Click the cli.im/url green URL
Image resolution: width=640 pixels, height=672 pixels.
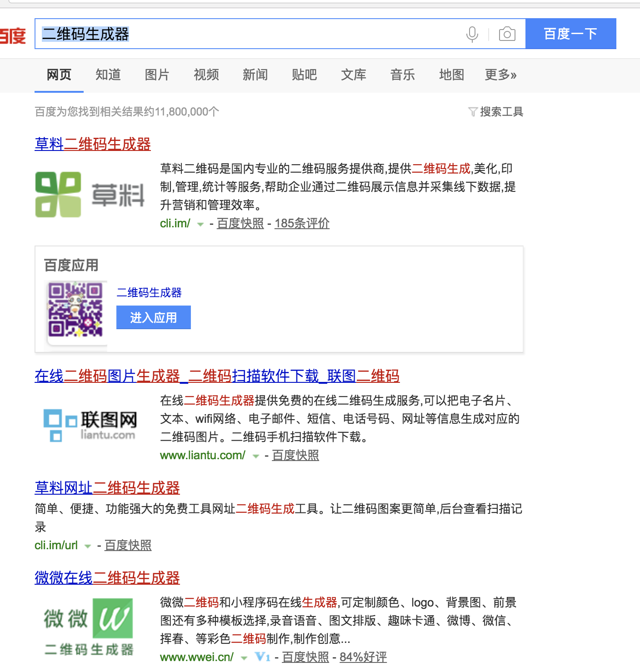[x=56, y=545]
